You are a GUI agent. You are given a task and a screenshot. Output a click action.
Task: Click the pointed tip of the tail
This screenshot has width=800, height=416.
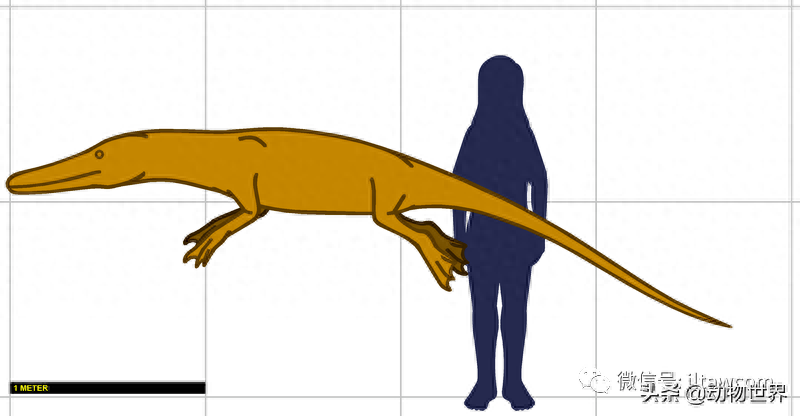point(727,325)
